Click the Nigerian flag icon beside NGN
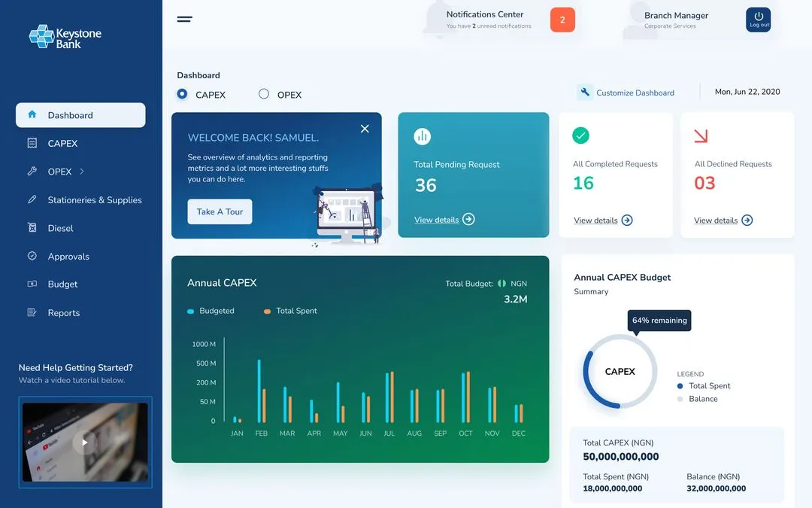Image resolution: width=812 pixels, height=508 pixels. (501, 284)
